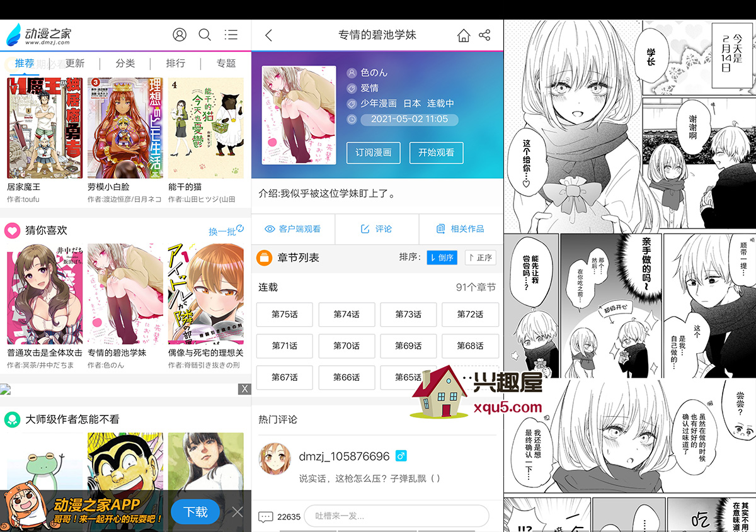Click the orange 章节列表 icon
756x532 pixels.
point(264,258)
